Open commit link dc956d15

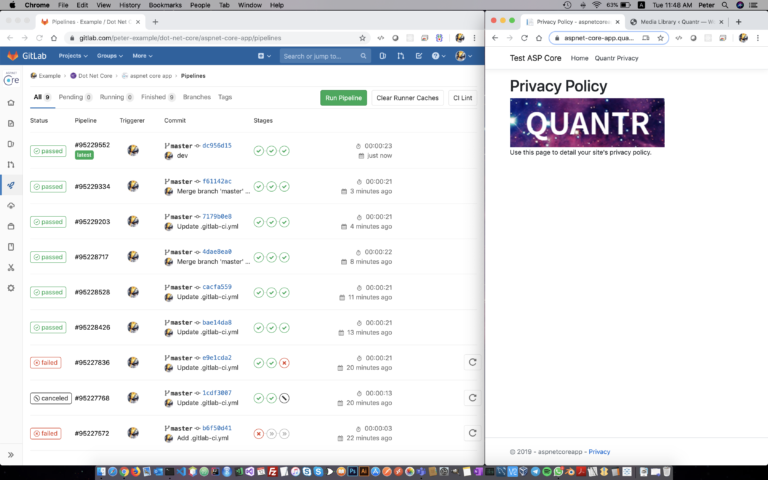(216, 145)
